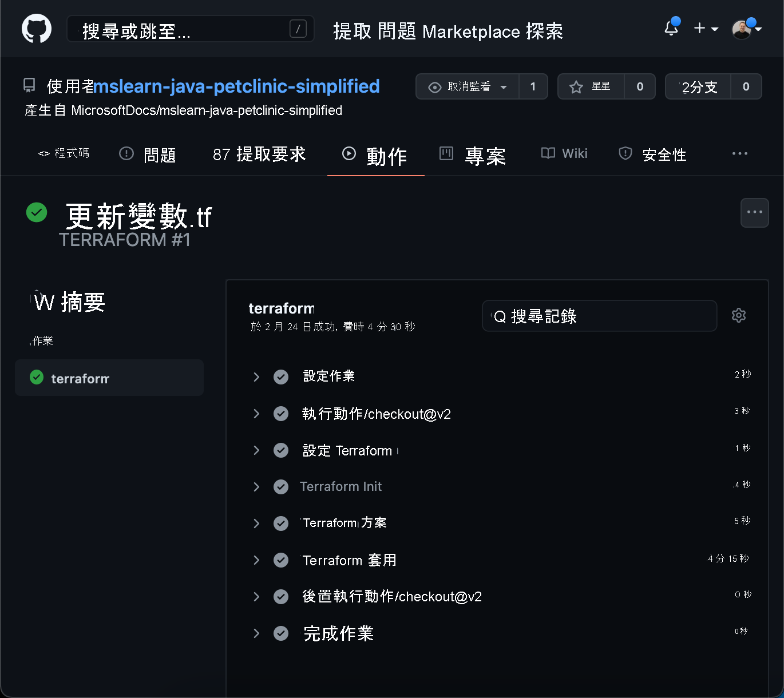Click the Terraform 套用 status check icon
This screenshot has height=698, width=784.
[281, 560]
